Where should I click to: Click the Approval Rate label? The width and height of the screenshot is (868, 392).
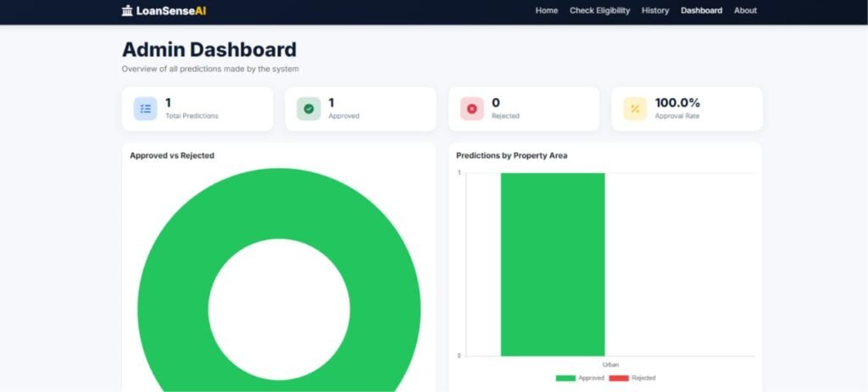[x=677, y=116]
